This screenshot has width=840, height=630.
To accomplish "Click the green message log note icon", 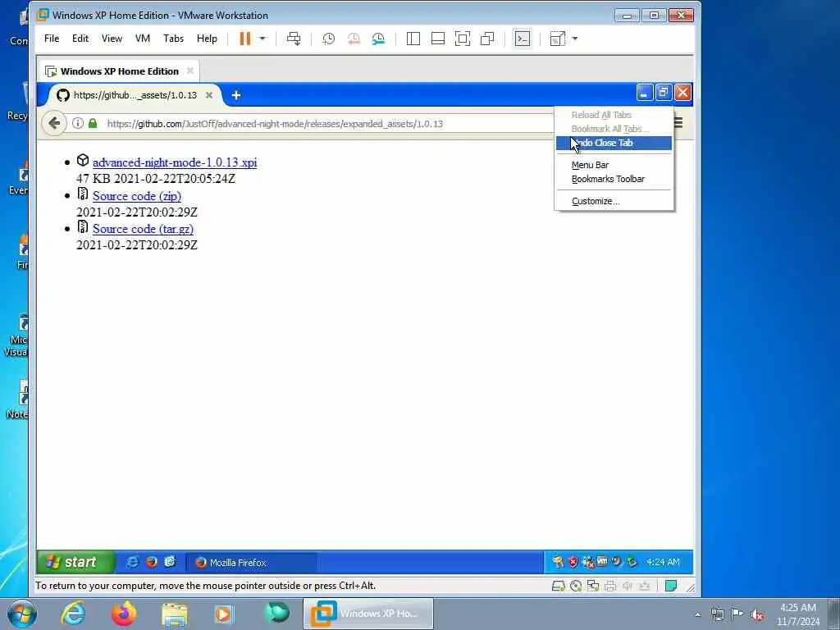I will coord(670,586).
